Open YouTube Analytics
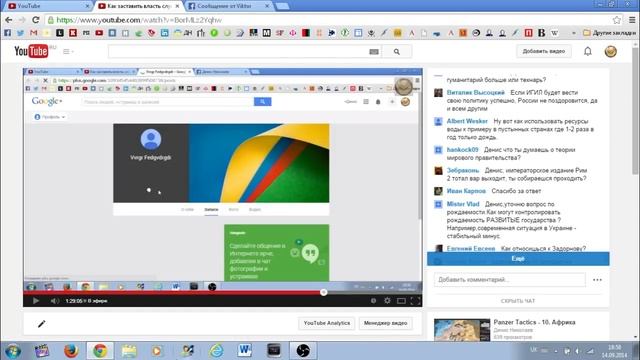Viewport: 640px width, 360px height. pos(327,323)
